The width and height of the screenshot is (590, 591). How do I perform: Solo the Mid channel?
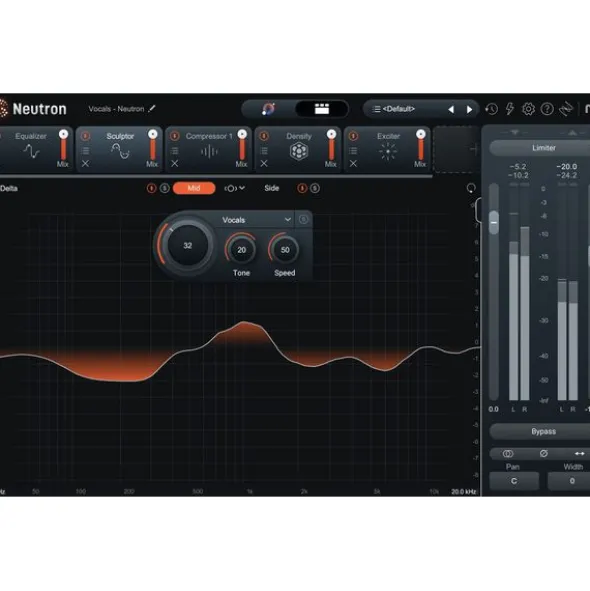(x=165, y=188)
